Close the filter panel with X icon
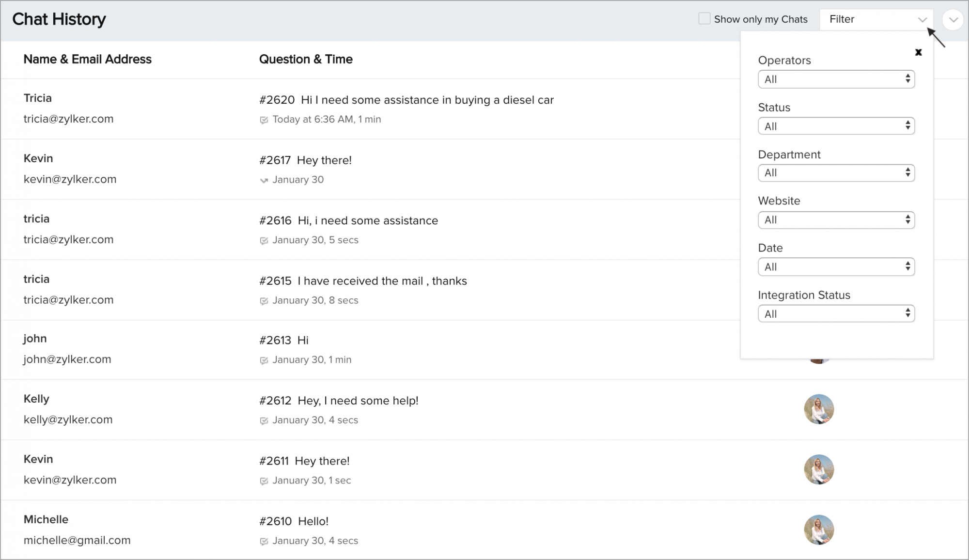969x560 pixels. [918, 52]
